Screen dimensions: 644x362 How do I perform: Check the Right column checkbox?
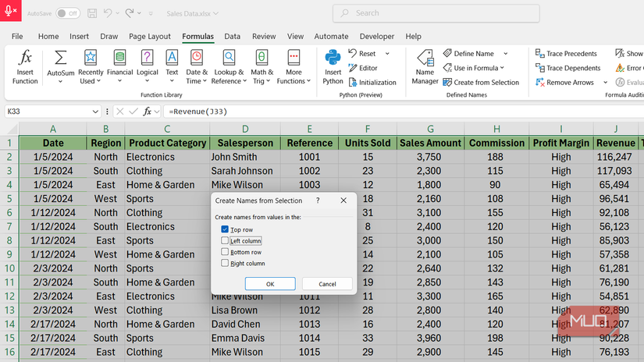[x=225, y=263]
